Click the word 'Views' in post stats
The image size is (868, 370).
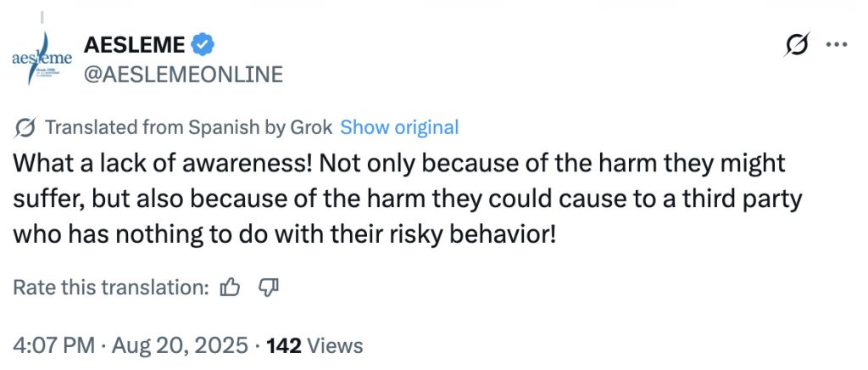tap(337, 345)
